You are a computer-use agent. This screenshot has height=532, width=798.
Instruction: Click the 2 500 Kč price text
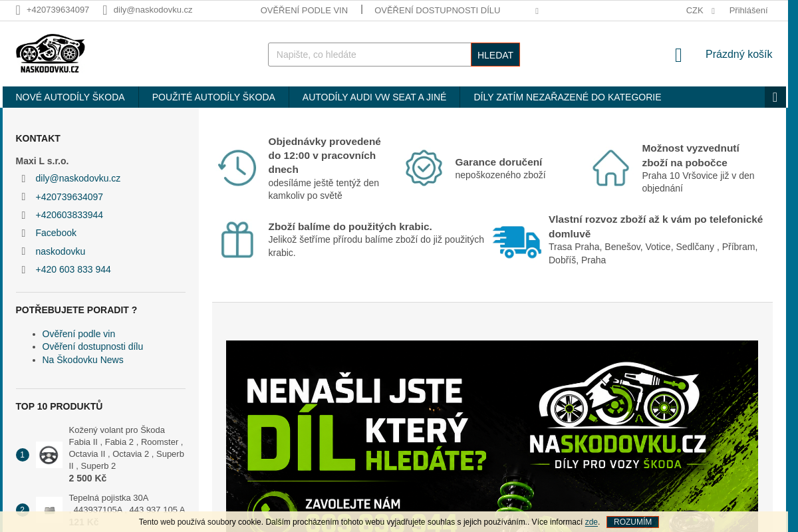pos(88,478)
